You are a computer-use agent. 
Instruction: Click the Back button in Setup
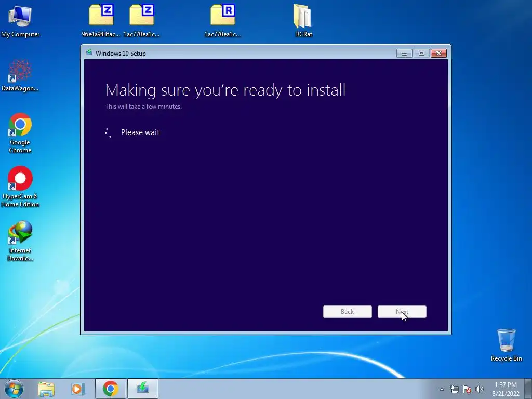point(348,312)
